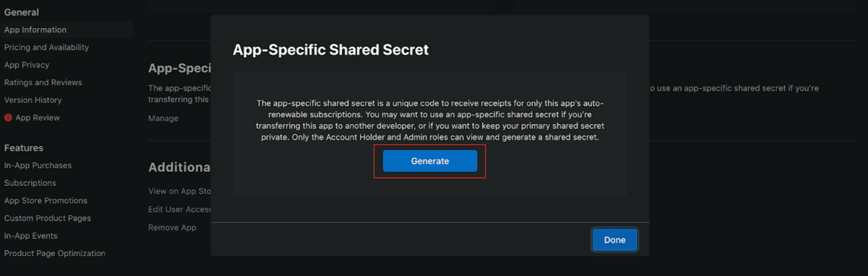Go to Product Page Optimization
This screenshot has width=868, height=276.
coord(55,253)
